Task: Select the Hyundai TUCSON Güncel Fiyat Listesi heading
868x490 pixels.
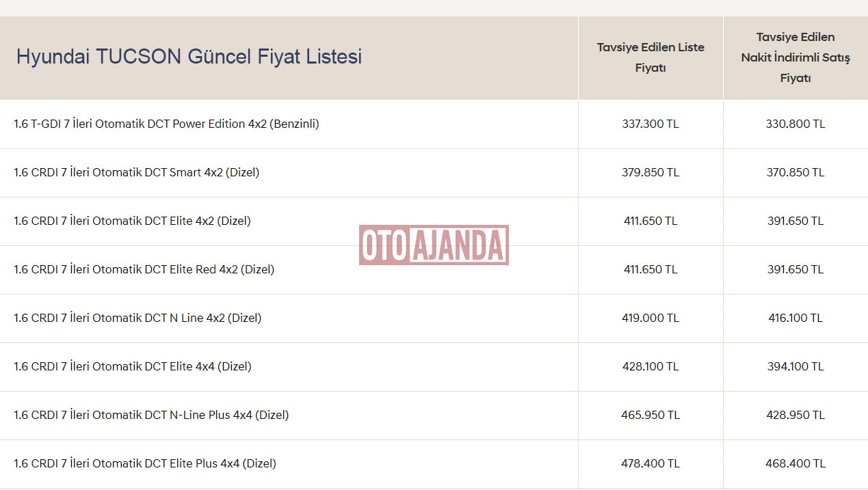Action: 189,56
